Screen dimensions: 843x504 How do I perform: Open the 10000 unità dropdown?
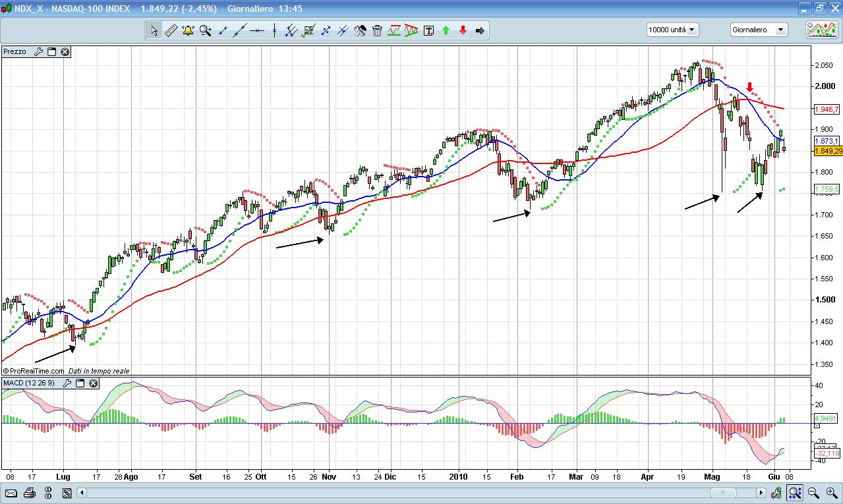click(673, 30)
